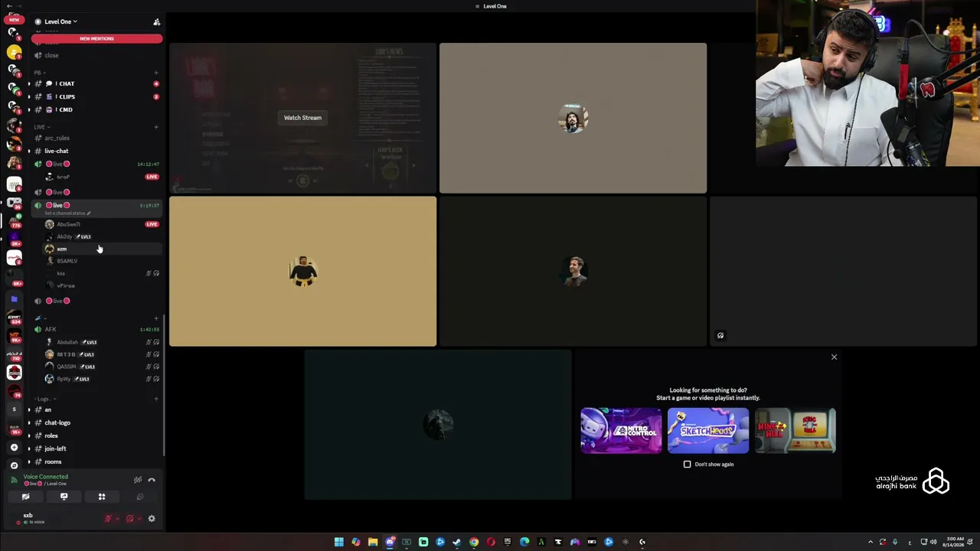The height and width of the screenshot is (551, 980).
Task: Disconnect from voice with hang-up icon
Action: (152, 480)
